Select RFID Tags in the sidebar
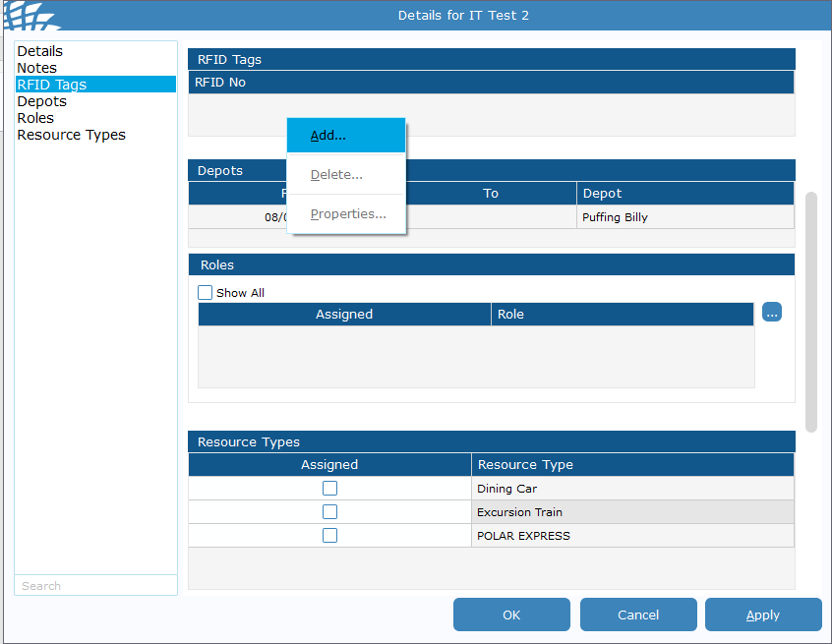Viewport: 832px width, 644px height. (x=95, y=85)
